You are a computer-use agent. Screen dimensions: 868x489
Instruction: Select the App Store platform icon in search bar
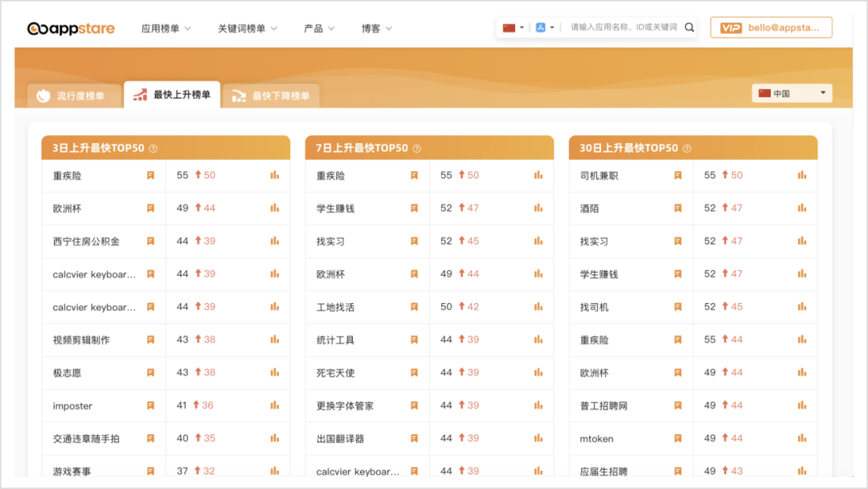coord(540,27)
